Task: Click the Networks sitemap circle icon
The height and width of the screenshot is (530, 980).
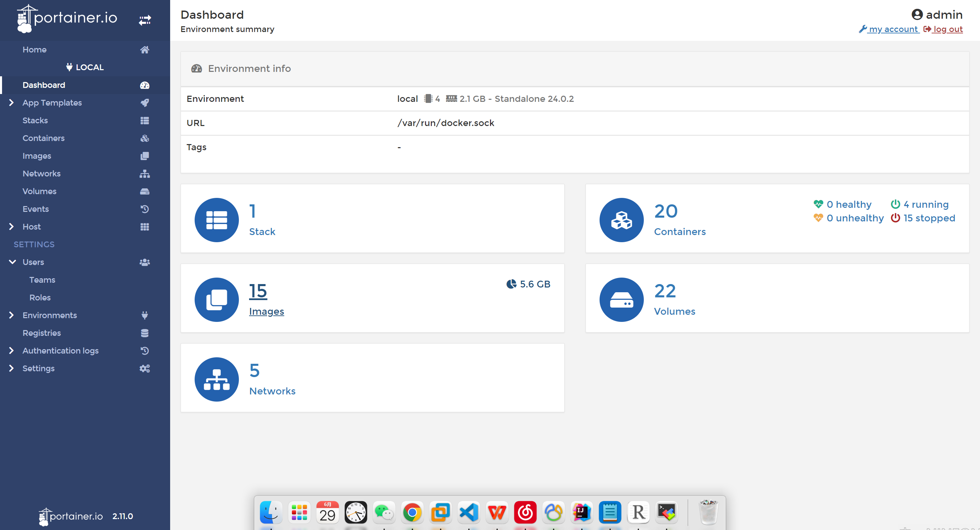Action: point(216,379)
